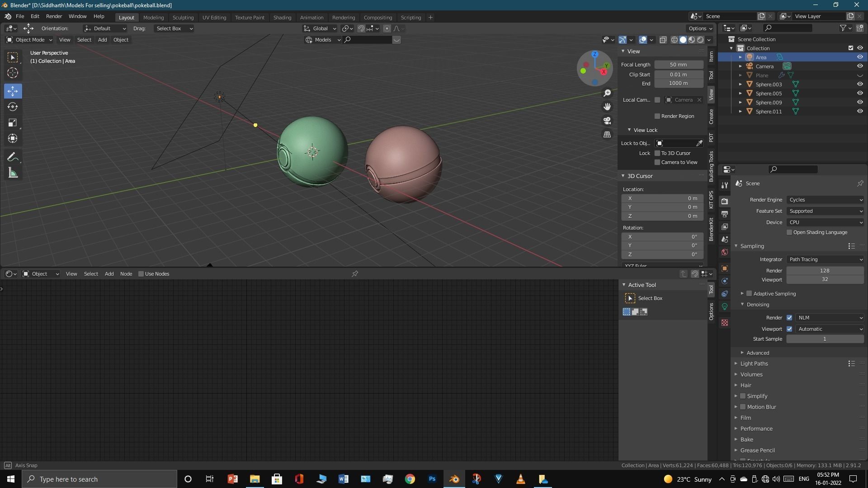Select the Annotate pencil tool
868x488 pixels.
coord(13,157)
